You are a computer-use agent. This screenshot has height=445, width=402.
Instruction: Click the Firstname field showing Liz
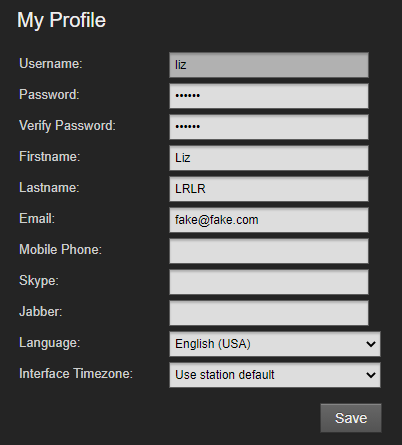(269, 158)
